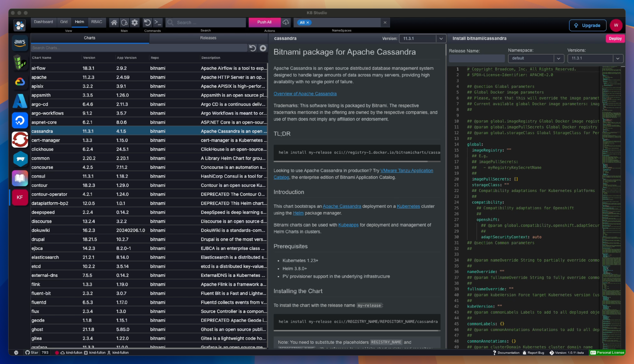Refresh the charts list

click(x=252, y=48)
